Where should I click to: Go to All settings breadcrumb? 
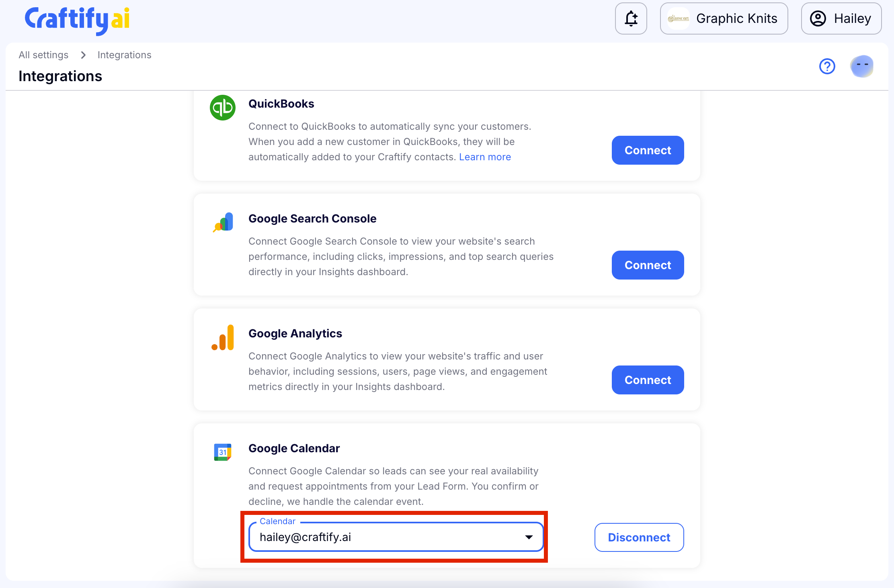point(43,55)
